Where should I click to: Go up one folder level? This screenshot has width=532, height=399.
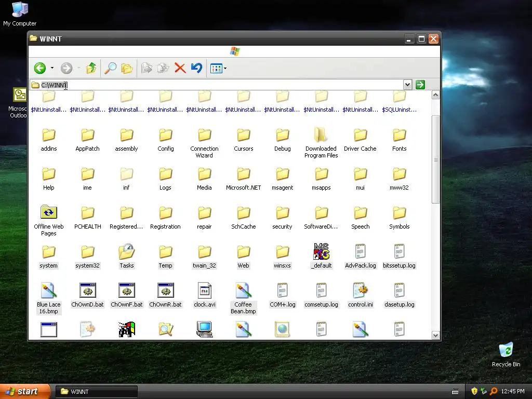91,68
